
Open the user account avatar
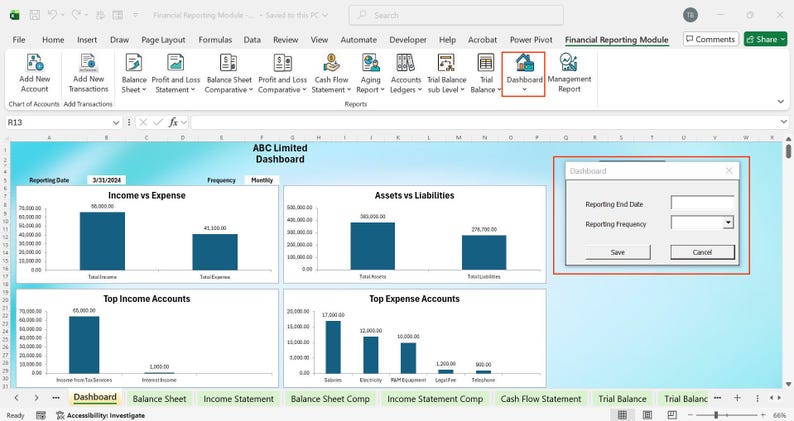coord(690,15)
